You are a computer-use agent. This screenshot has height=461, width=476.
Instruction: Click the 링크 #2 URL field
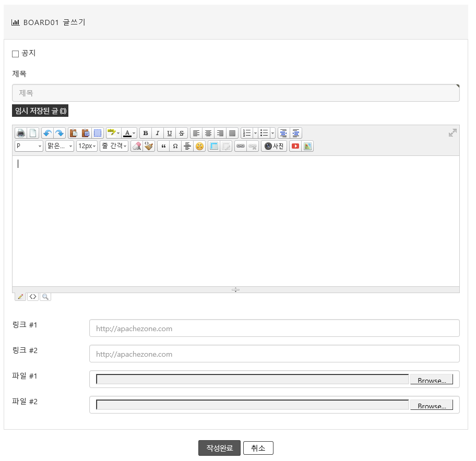[x=275, y=354]
